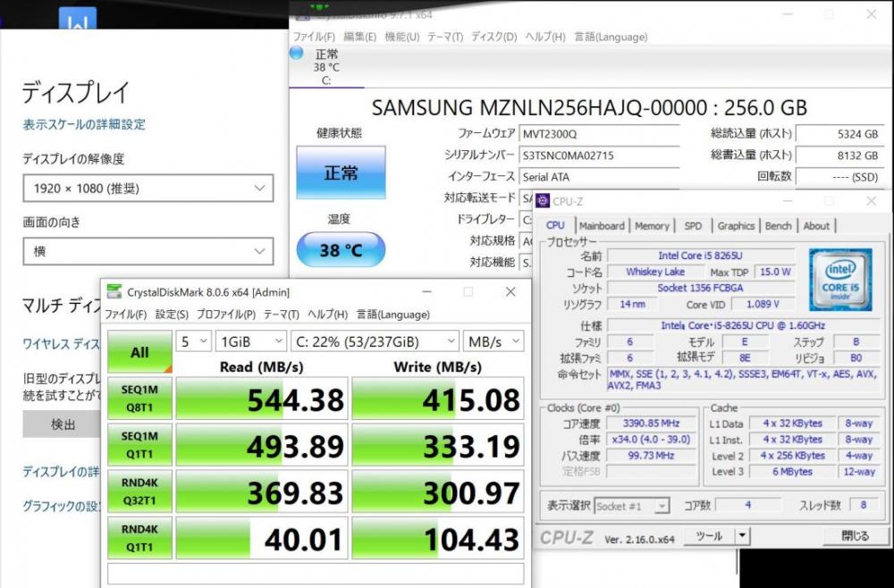Open the display resolution 1920 × 1080 dropdown
Viewport: 894px width, 588px height.
[x=148, y=189]
